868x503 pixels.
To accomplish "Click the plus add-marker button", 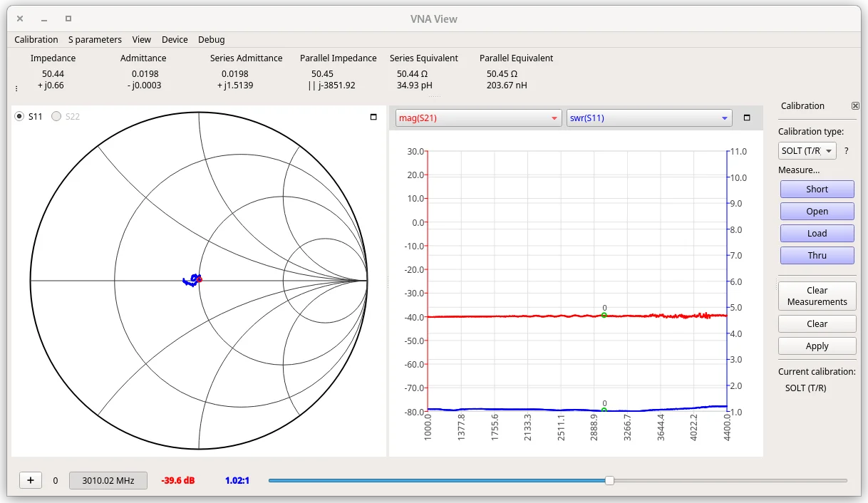I will (x=30, y=480).
